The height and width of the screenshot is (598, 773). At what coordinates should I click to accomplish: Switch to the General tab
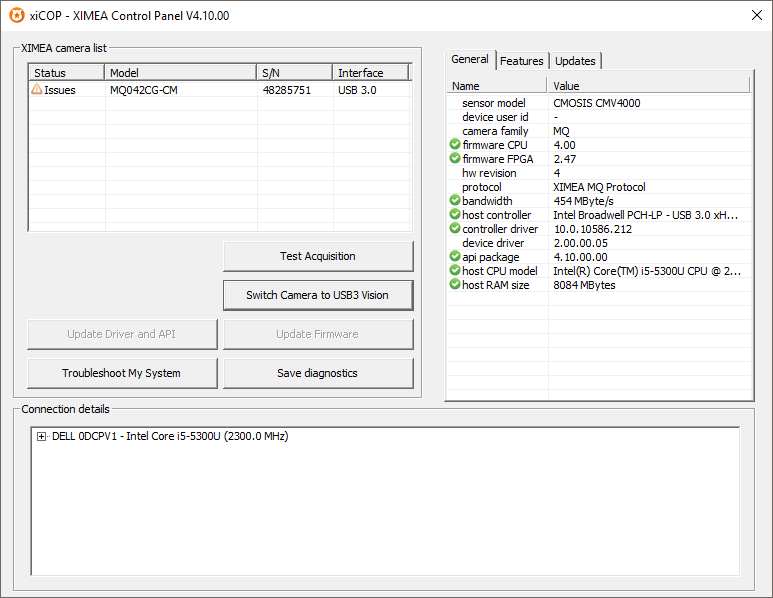pyautogui.click(x=470, y=60)
